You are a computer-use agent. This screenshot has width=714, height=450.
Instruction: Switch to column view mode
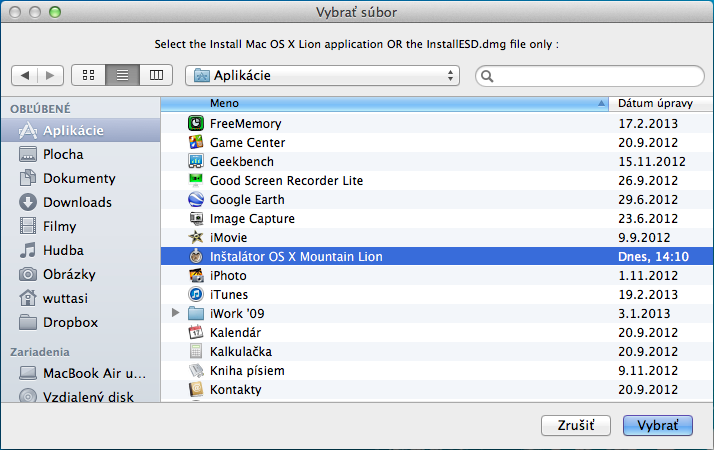154,75
